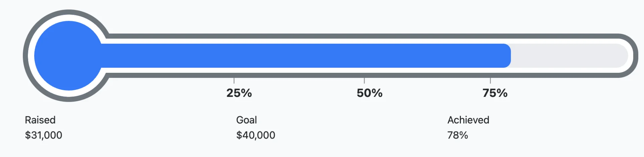644x157 pixels.
Task: Click the Achieved label
Action: click(468, 120)
